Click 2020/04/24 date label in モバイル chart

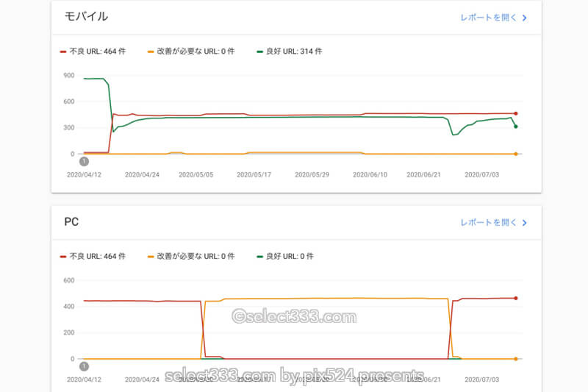[x=142, y=174]
